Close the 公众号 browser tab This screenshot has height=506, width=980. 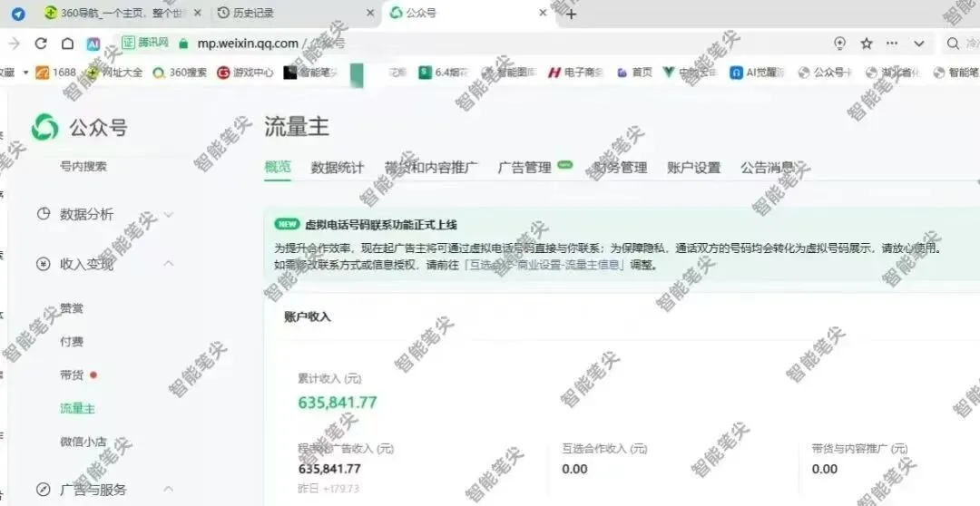tap(544, 13)
